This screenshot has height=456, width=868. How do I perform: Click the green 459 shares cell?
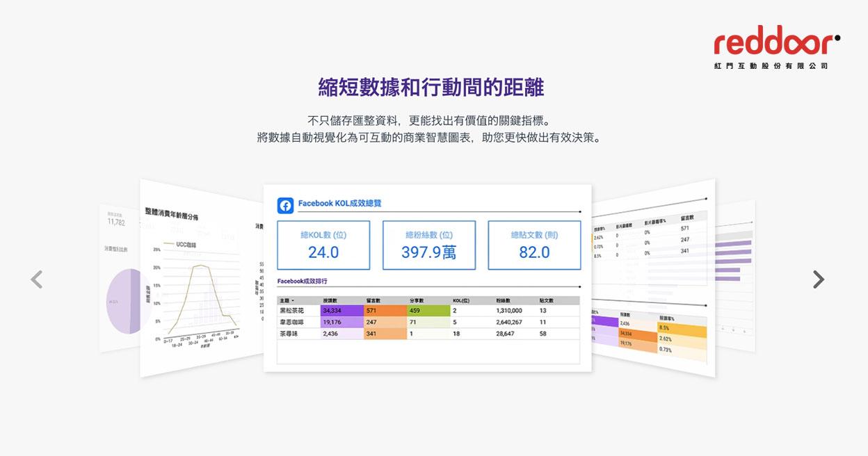(428, 311)
